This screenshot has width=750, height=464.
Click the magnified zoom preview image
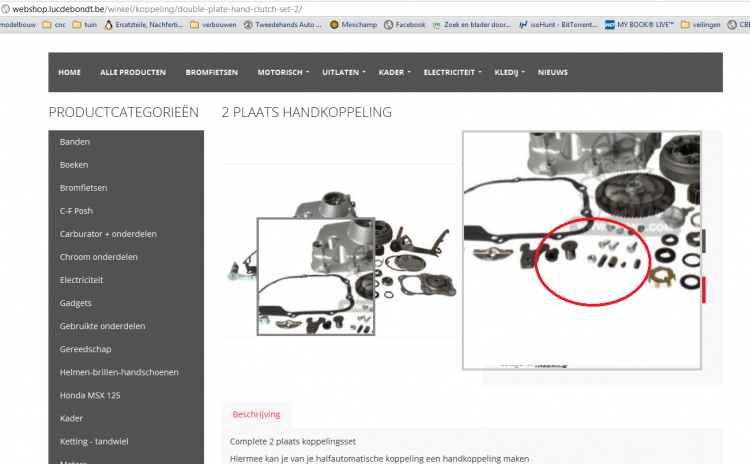[582, 250]
